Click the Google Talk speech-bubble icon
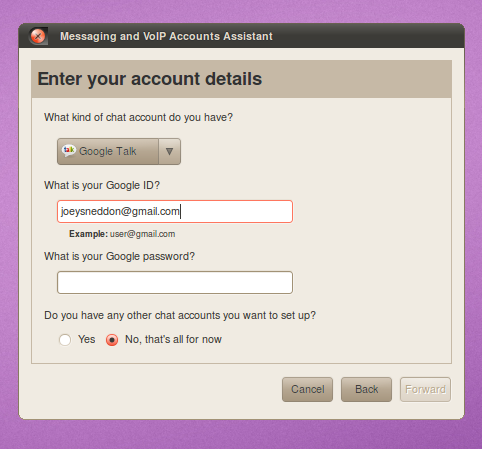This screenshot has height=449, width=482. click(69, 151)
